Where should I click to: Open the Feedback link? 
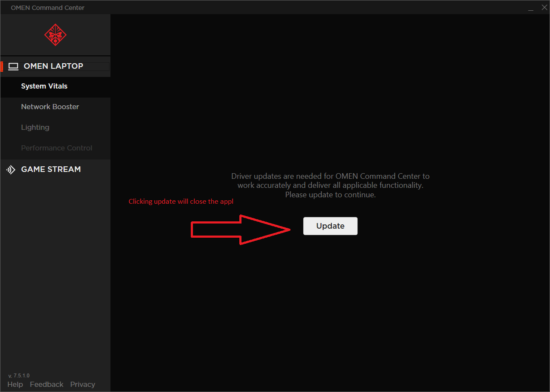(x=46, y=385)
